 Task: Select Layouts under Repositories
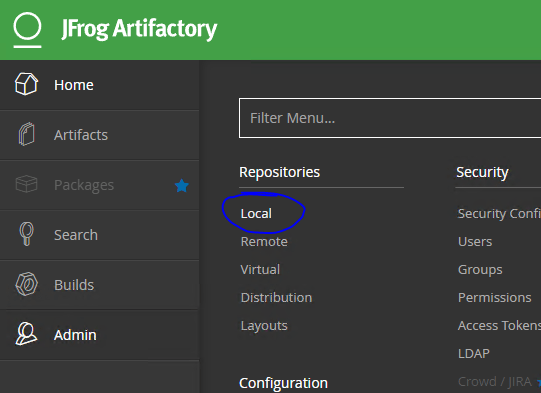(x=264, y=326)
